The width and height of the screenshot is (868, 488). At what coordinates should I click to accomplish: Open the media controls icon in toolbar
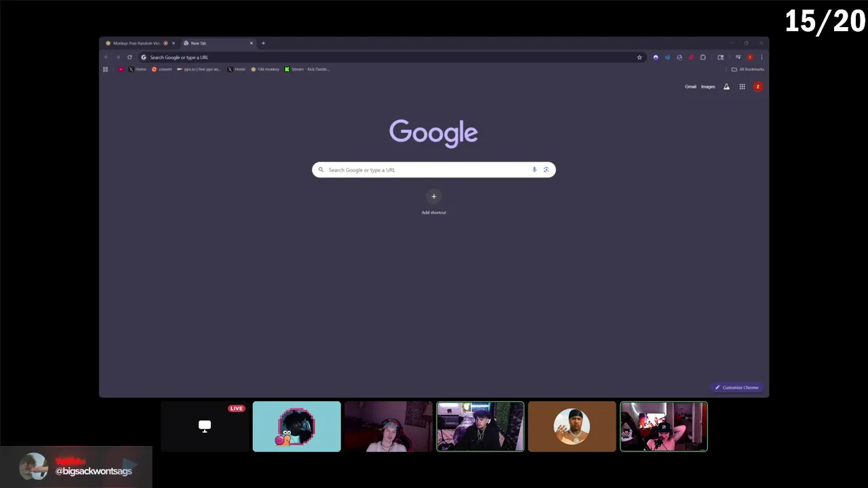738,57
